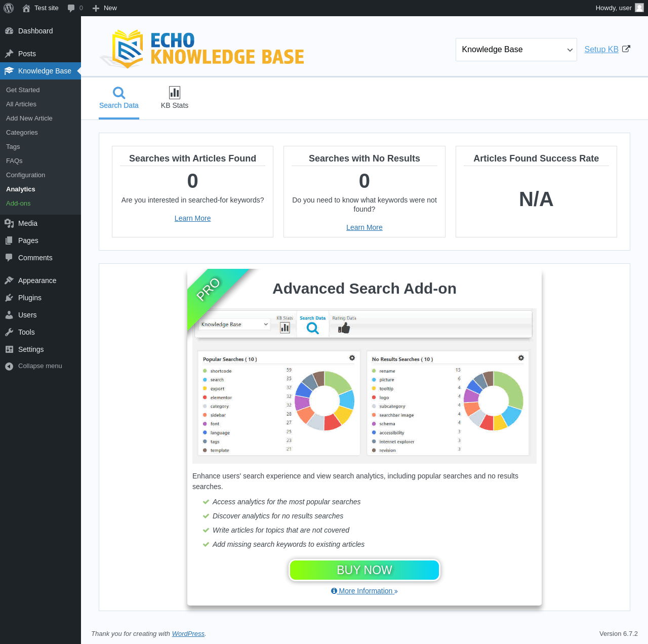648x644 pixels.
Task: Click the WordPress logo icon
Action: pyautogui.click(x=9, y=8)
